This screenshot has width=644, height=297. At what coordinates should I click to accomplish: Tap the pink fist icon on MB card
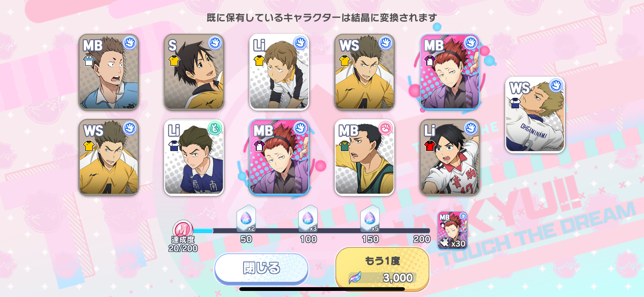pos(385,128)
